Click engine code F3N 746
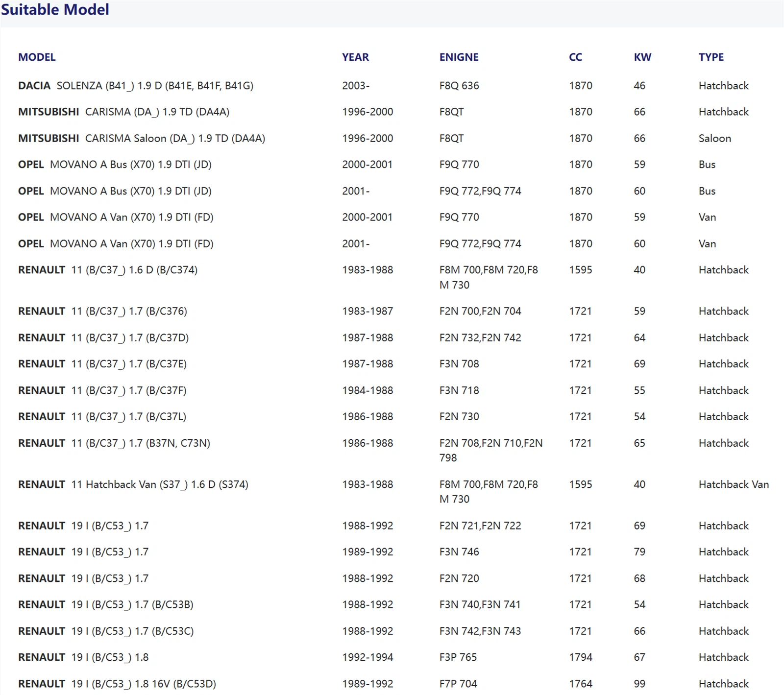This screenshot has height=695, width=784. click(x=459, y=552)
